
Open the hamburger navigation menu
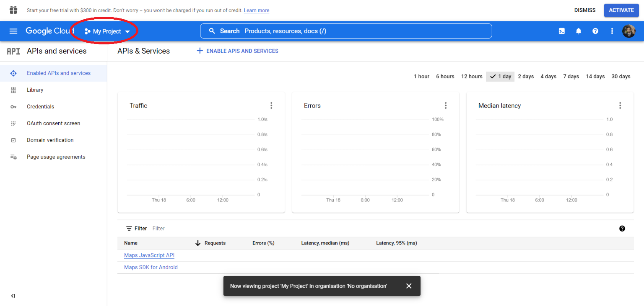[x=13, y=31]
